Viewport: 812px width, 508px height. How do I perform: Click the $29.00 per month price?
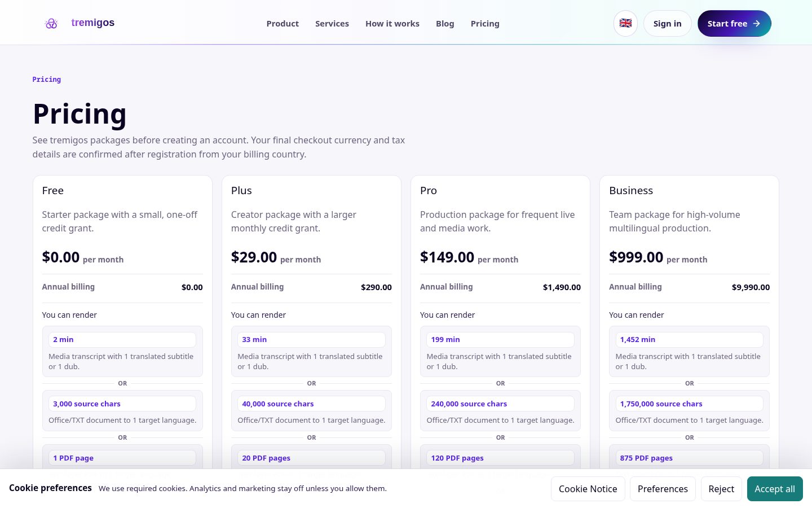tap(276, 257)
